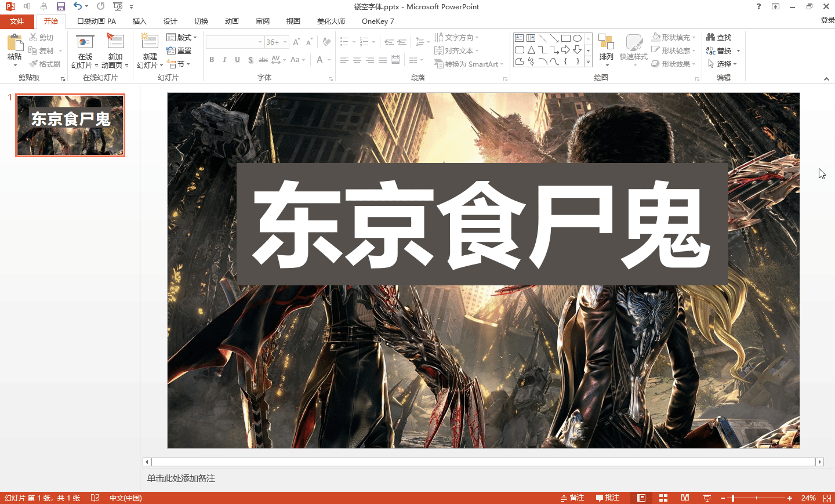835x504 pixels.
Task: Save the presentation from the quick access toolbar
Action: point(61,6)
